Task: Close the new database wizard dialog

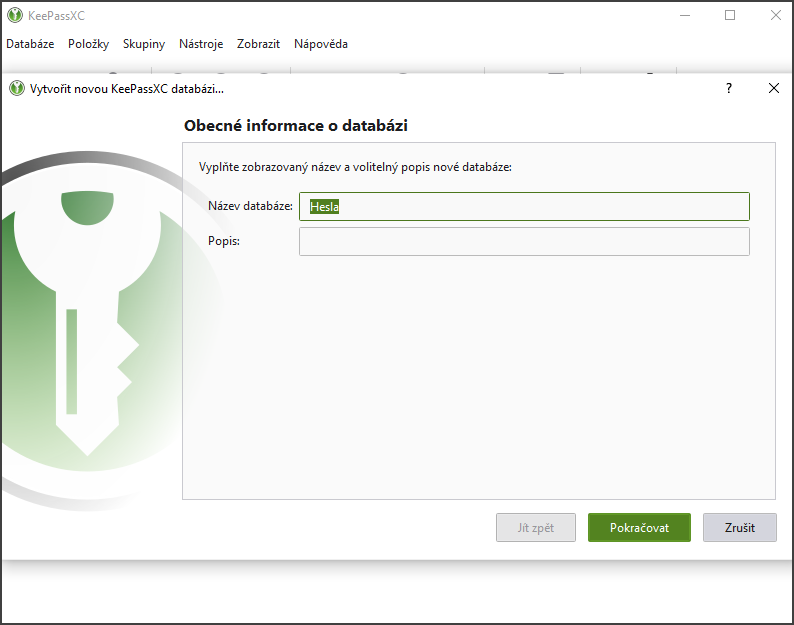Action: click(x=773, y=88)
